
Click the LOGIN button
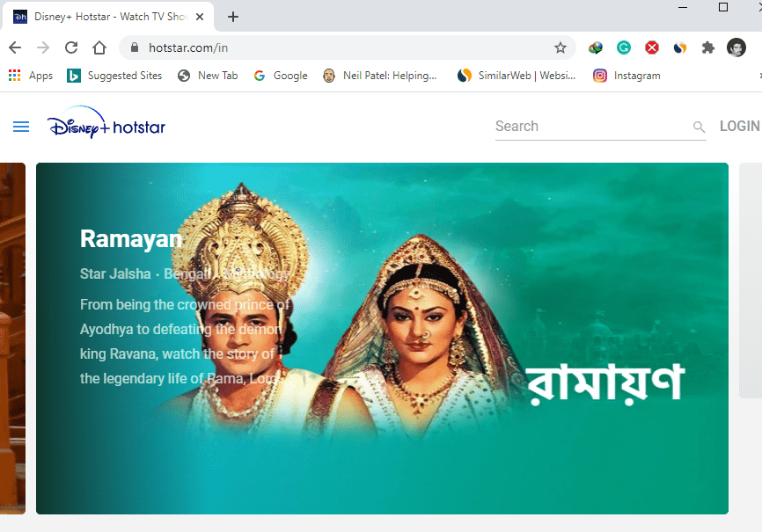[x=740, y=126]
